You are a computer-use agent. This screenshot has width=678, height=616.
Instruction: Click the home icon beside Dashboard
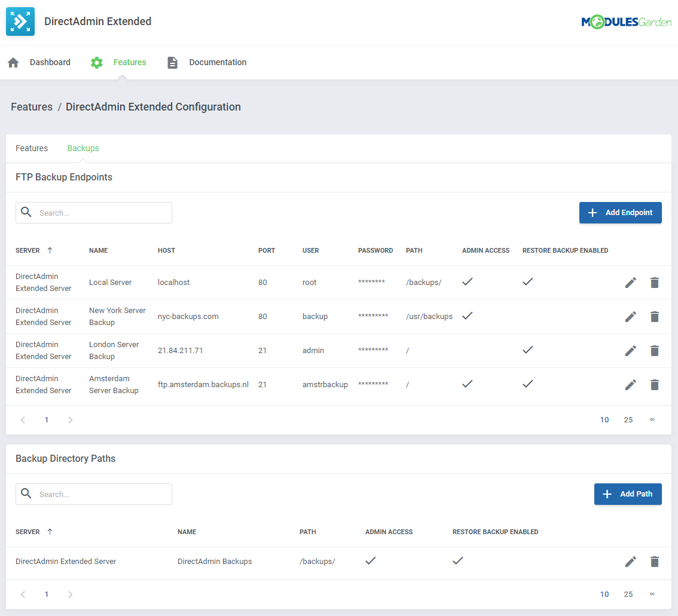[x=13, y=62]
